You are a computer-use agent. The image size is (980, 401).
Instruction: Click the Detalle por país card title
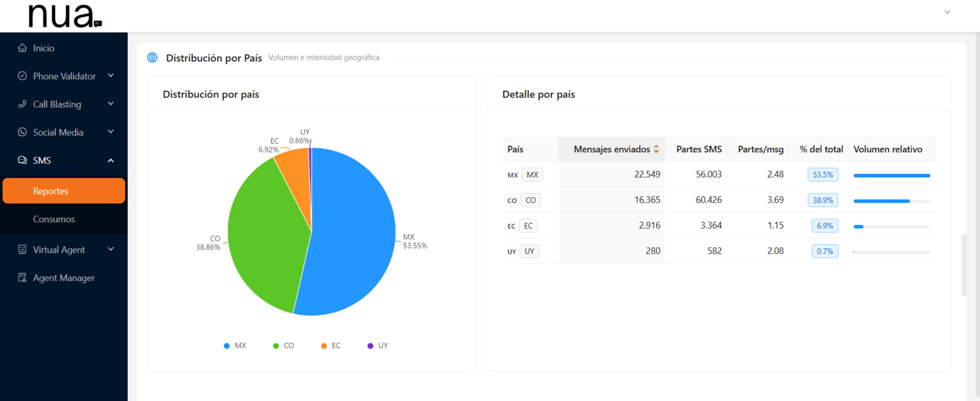point(539,94)
